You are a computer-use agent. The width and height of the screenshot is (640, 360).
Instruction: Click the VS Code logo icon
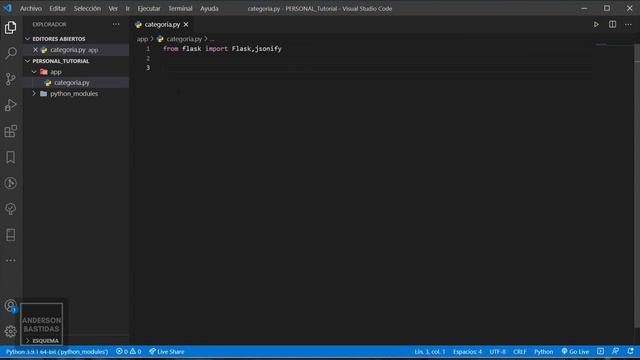8,8
